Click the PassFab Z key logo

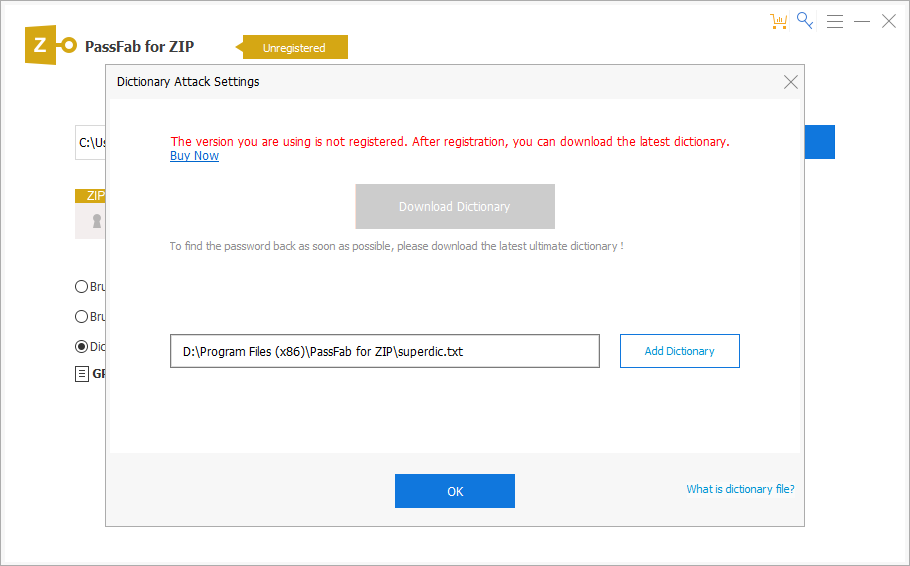point(50,45)
